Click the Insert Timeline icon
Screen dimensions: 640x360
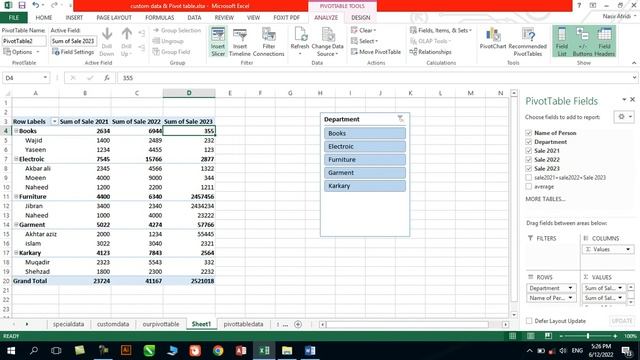240,41
